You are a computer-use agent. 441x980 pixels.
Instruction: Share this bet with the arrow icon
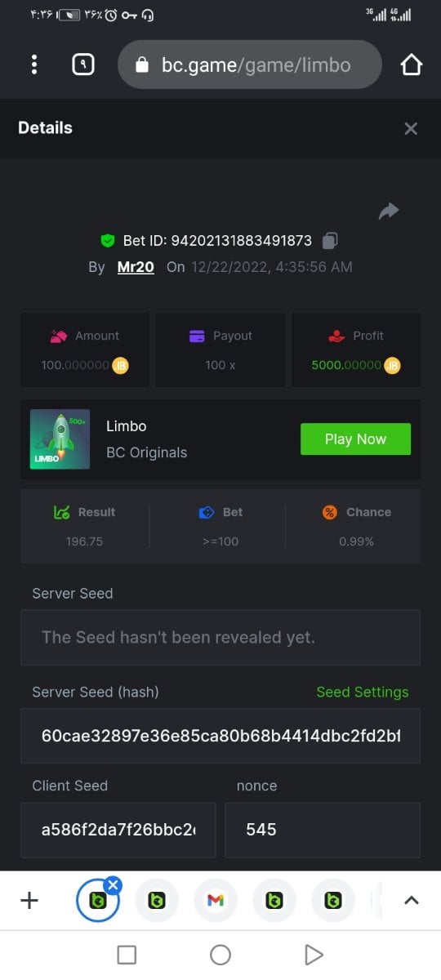point(389,212)
